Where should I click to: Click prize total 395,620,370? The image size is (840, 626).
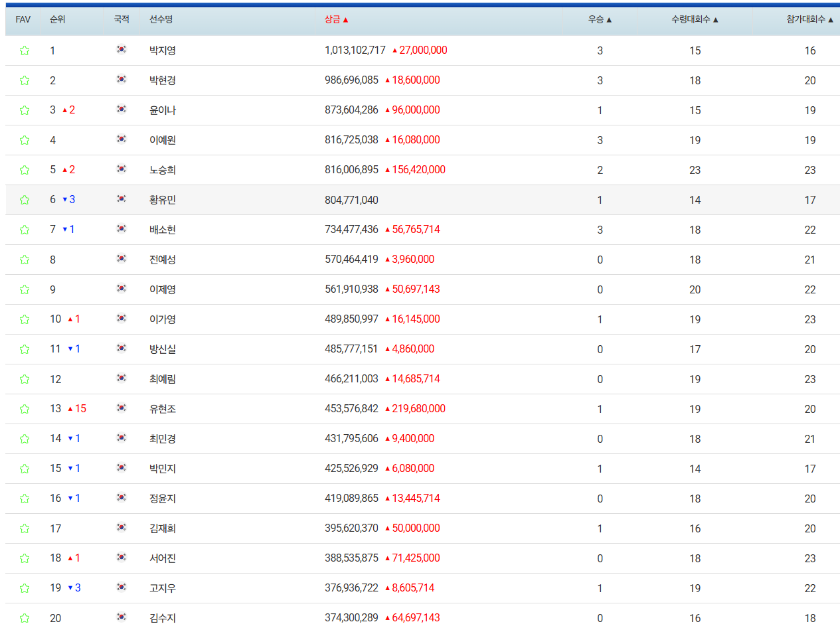(351, 528)
